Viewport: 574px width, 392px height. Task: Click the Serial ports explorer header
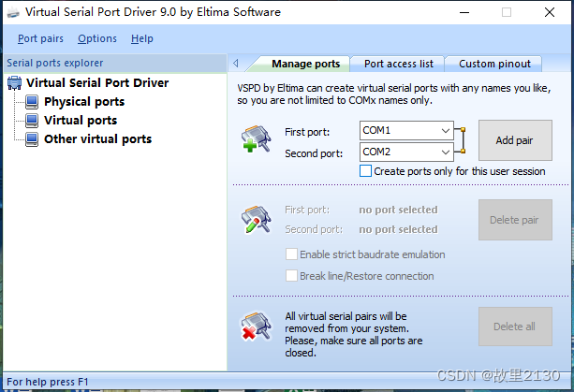tap(115, 63)
